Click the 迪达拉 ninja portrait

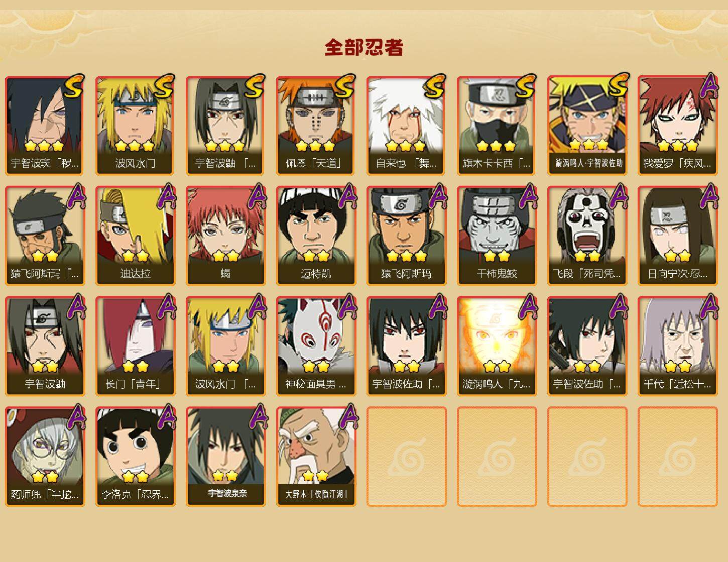pyautogui.click(x=135, y=236)
